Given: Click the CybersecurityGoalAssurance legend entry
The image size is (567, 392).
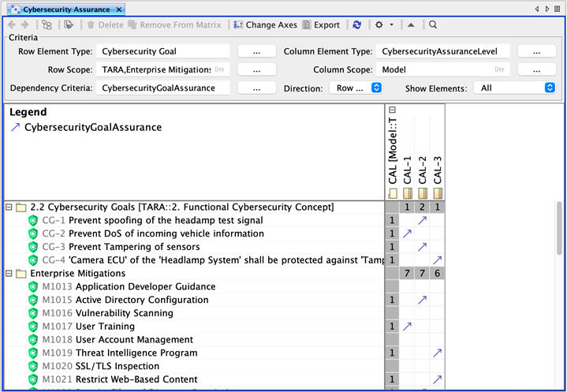Looking at the screenshot, I should click(86, 127).
